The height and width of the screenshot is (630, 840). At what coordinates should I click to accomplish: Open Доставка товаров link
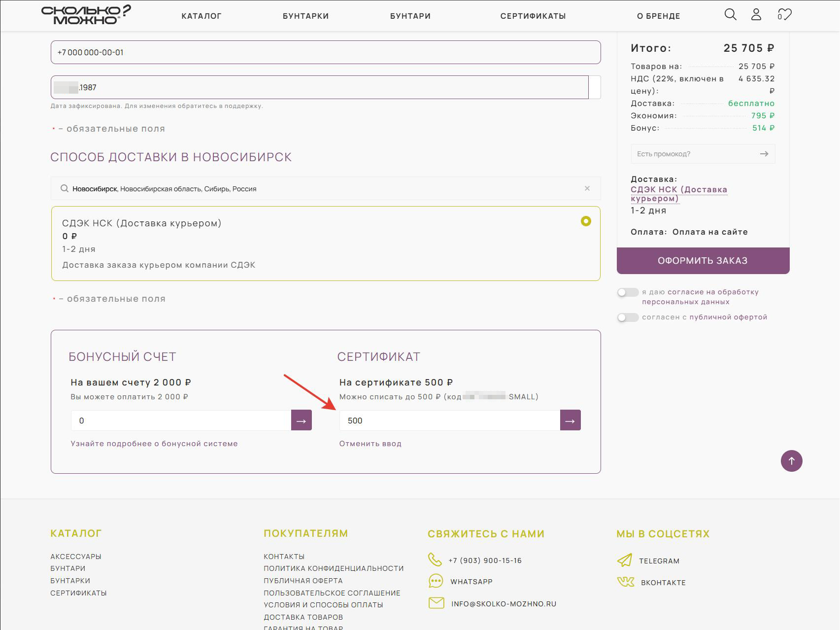pos(303,617)
